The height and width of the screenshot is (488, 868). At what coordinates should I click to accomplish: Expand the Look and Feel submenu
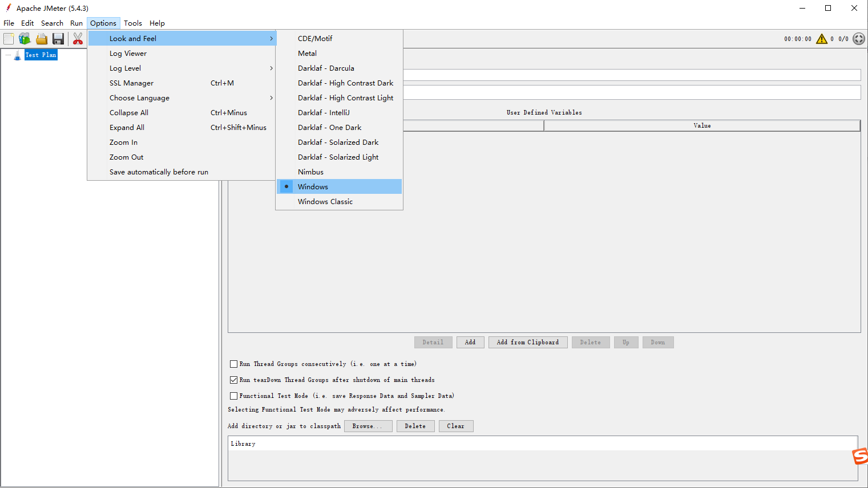point(182,38)
